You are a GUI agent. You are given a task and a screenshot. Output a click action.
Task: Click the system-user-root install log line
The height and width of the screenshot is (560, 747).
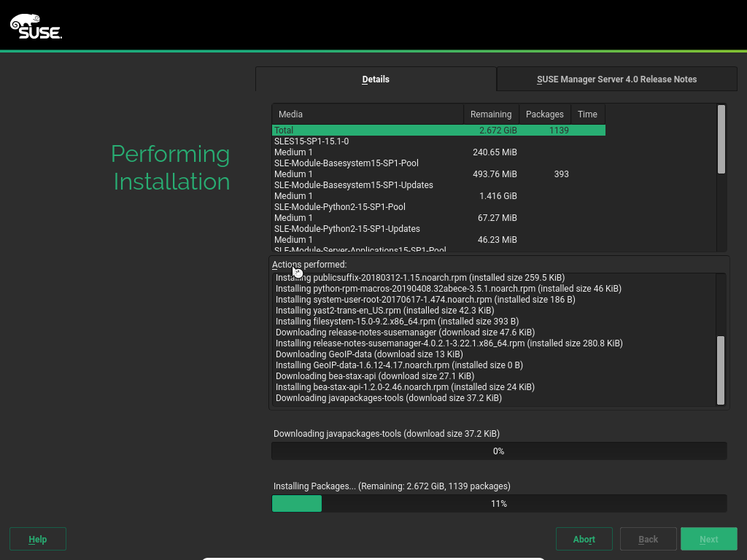pyautogui.click(x=425, y=300)
